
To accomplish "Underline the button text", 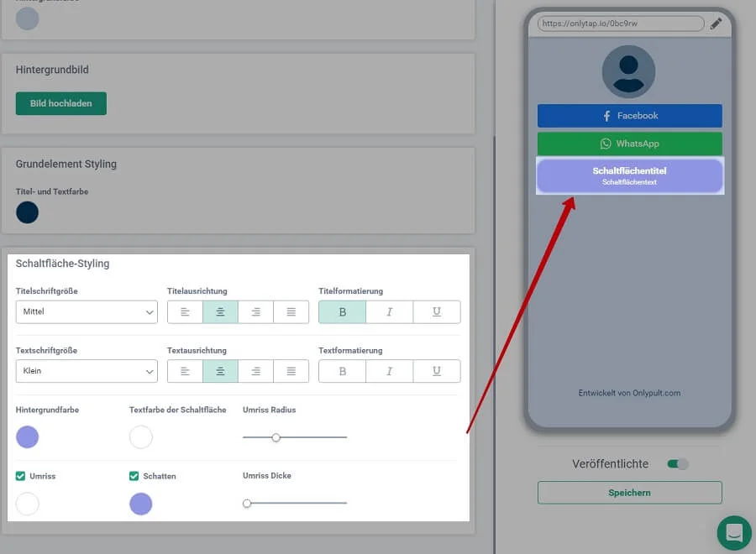I will coord(437,371).
